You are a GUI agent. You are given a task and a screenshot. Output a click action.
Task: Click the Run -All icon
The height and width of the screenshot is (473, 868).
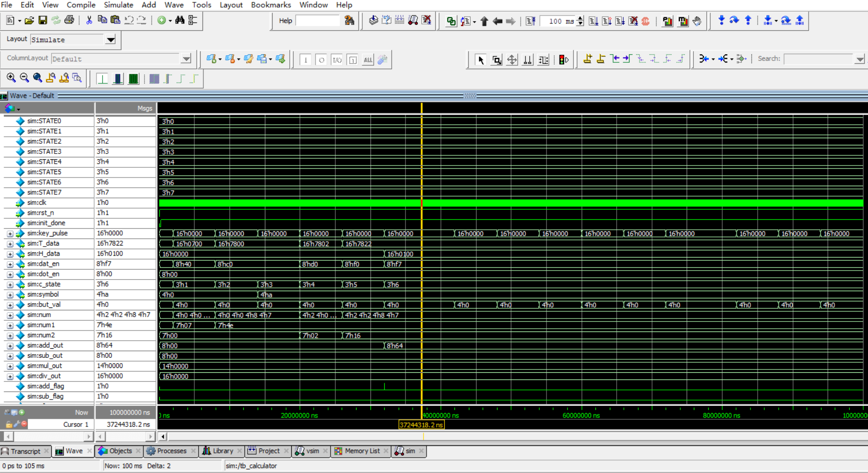(x=620, y=21)
